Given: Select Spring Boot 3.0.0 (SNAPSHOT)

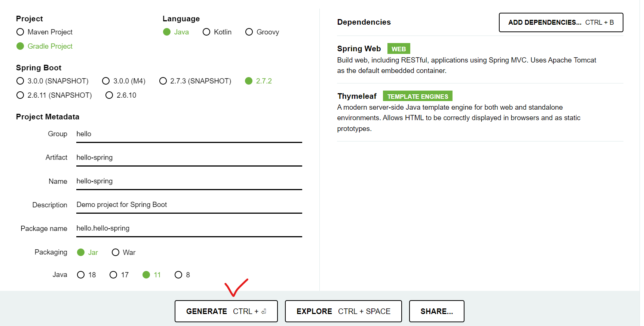Looking at the screenshot, I should 20,81.
